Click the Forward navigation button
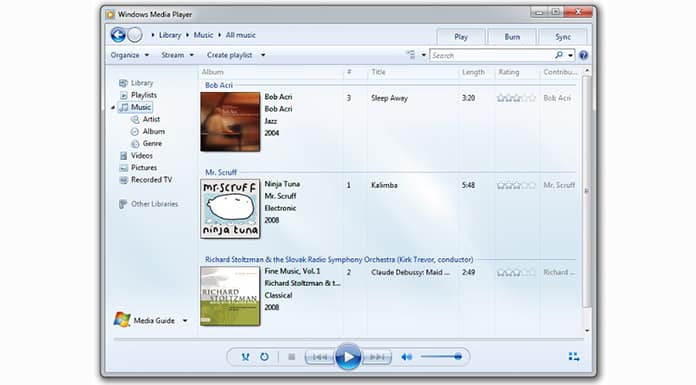 point(135,35)
